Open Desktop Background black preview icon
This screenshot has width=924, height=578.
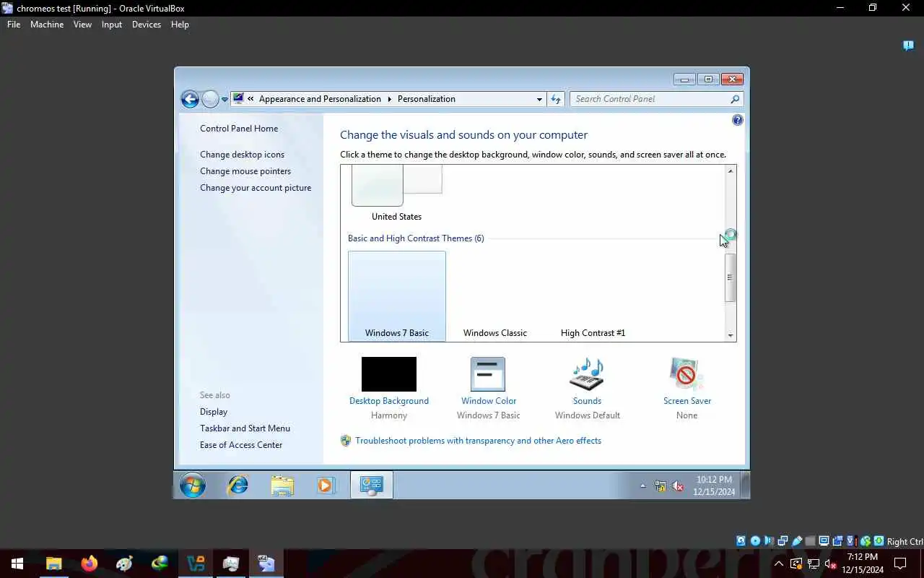389,374
